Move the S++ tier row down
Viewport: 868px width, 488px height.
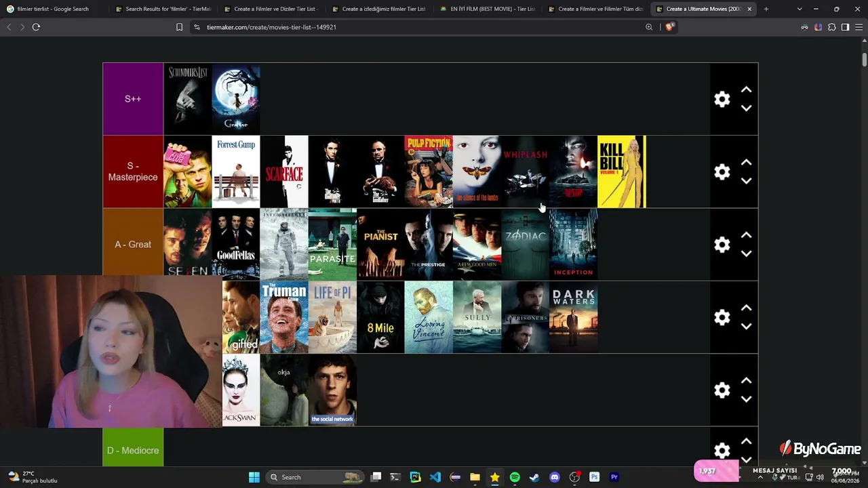[x=746, y=108]
